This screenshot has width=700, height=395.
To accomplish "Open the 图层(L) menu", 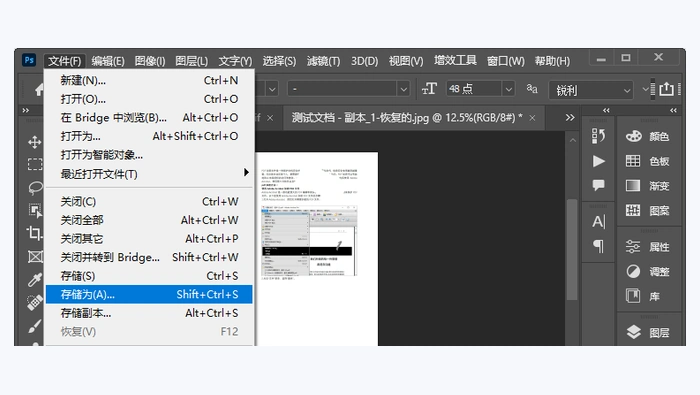I will click(x=191, y=61).
